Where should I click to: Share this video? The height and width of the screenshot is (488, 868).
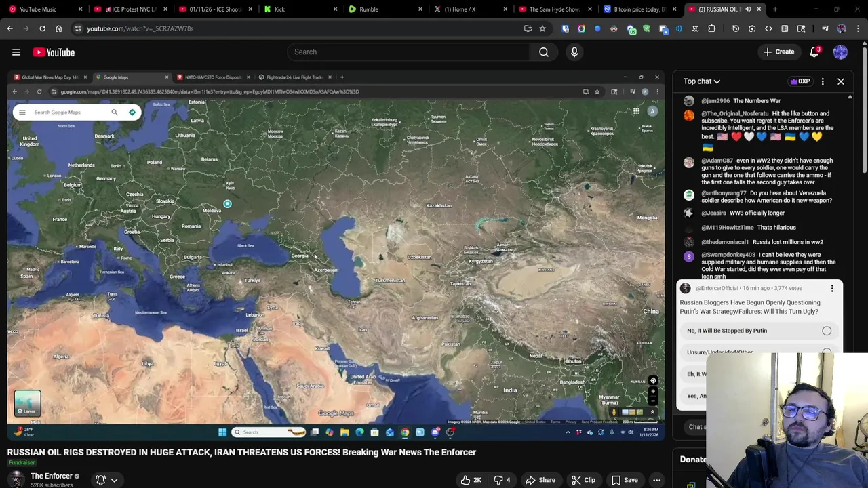point(540,480)
